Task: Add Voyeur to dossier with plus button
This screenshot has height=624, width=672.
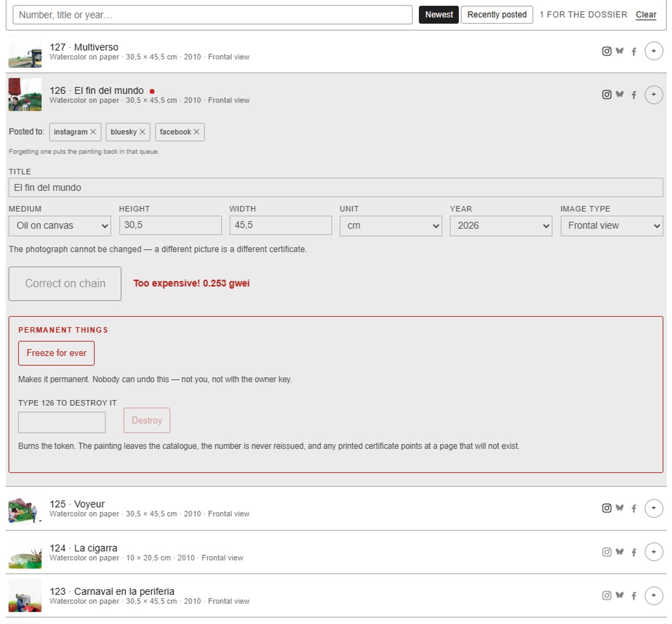Action: [x=654, y=508]
